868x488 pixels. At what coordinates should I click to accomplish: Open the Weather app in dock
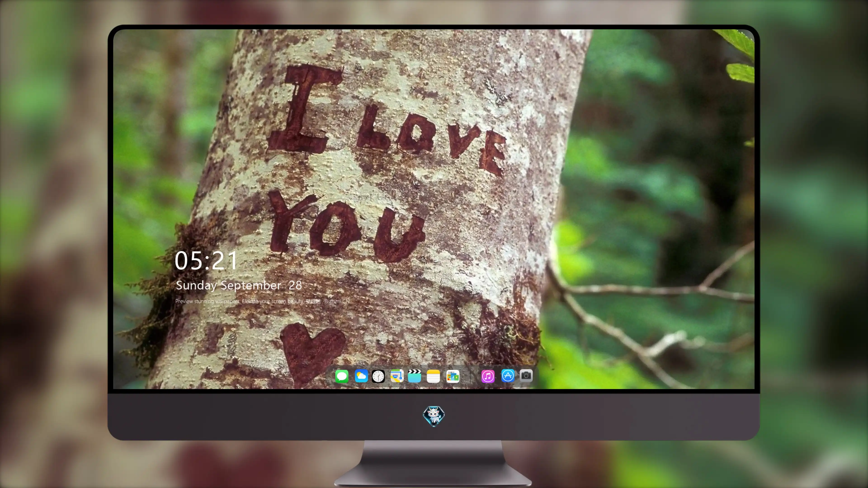(x=361, y=376)
